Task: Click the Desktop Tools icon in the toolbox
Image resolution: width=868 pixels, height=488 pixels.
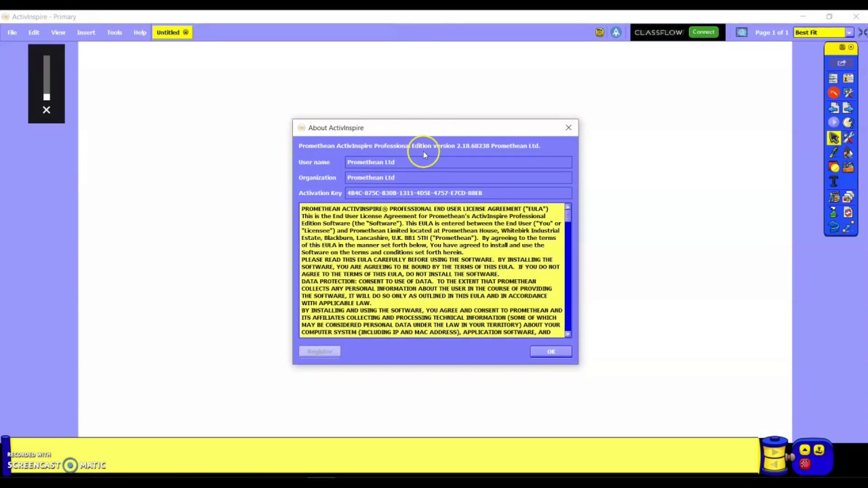Action: point(848,93)
